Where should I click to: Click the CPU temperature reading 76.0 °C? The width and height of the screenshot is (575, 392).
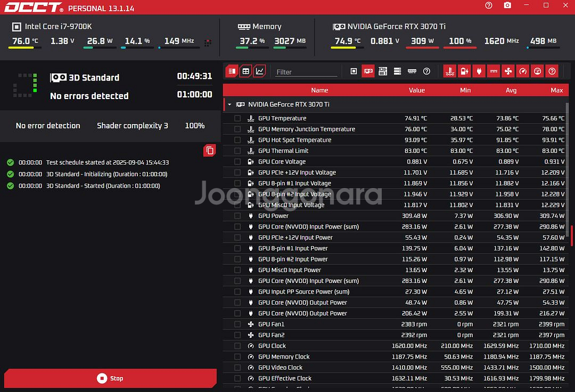(x=25, y=41)
